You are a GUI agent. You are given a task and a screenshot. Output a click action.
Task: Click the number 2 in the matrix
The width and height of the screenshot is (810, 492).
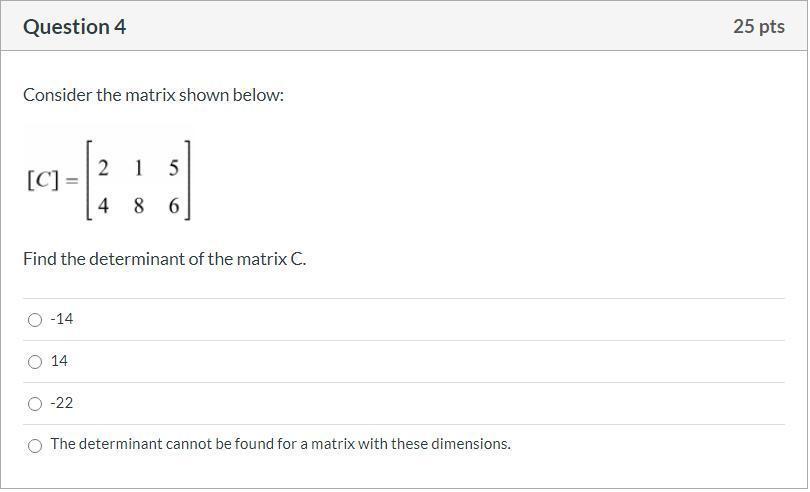[x=103, y=168]
